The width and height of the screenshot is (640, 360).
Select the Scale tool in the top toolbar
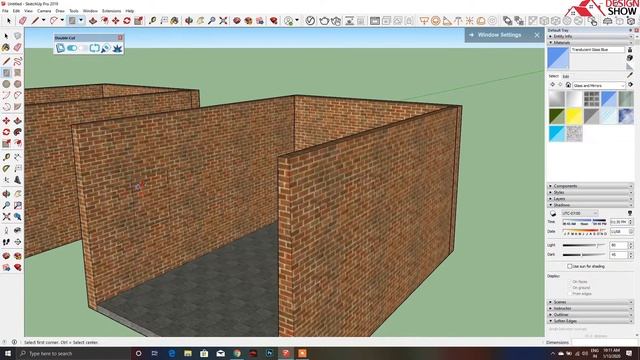pos(138,20)
